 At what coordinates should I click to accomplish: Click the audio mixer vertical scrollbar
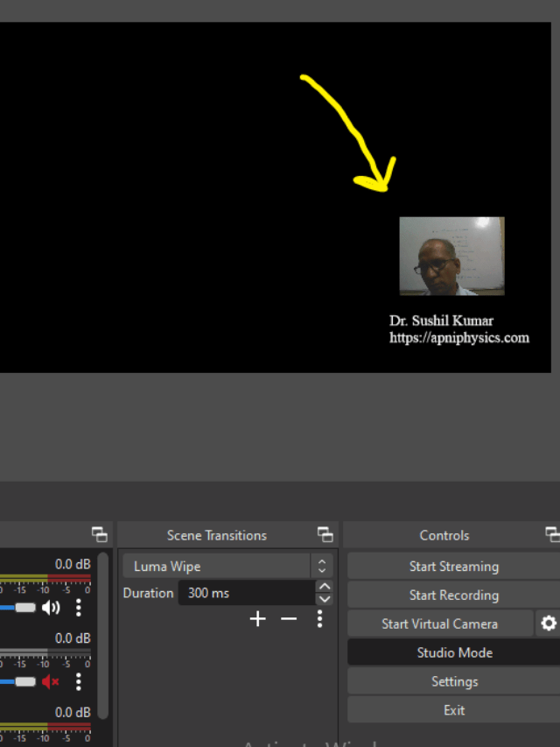click(x=103, y=636)
